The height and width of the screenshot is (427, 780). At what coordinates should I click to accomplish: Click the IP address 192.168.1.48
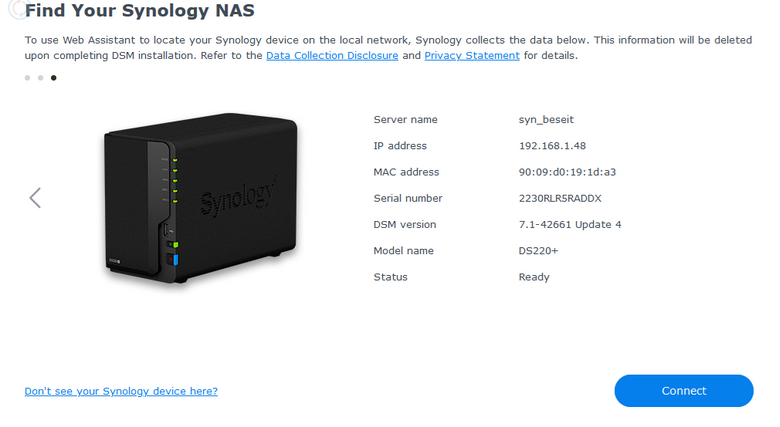pos(552,146)
